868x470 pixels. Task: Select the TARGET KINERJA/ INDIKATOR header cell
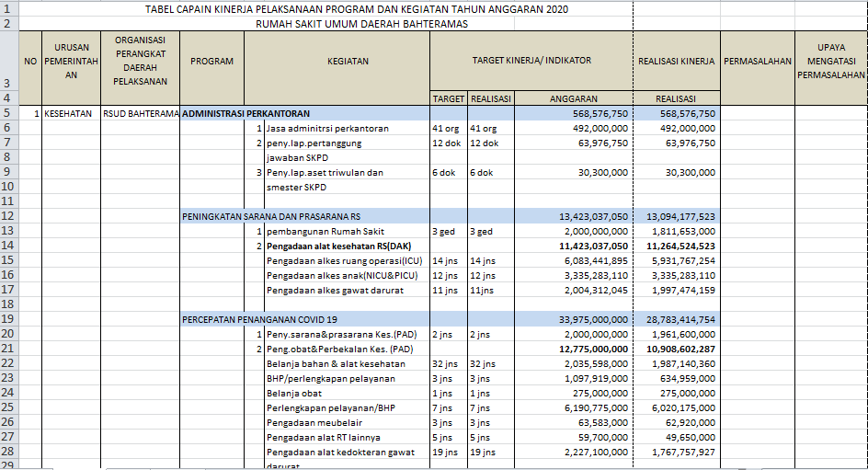pyautogui.click(x=531, y=61)
